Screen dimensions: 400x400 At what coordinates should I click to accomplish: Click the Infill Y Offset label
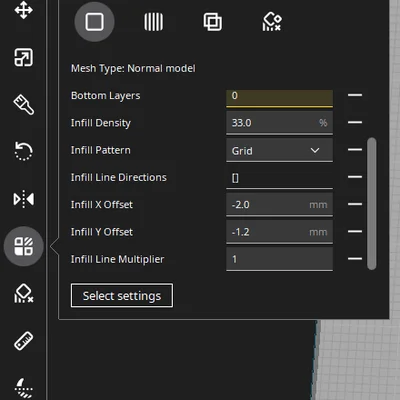(x=102, y=232)
